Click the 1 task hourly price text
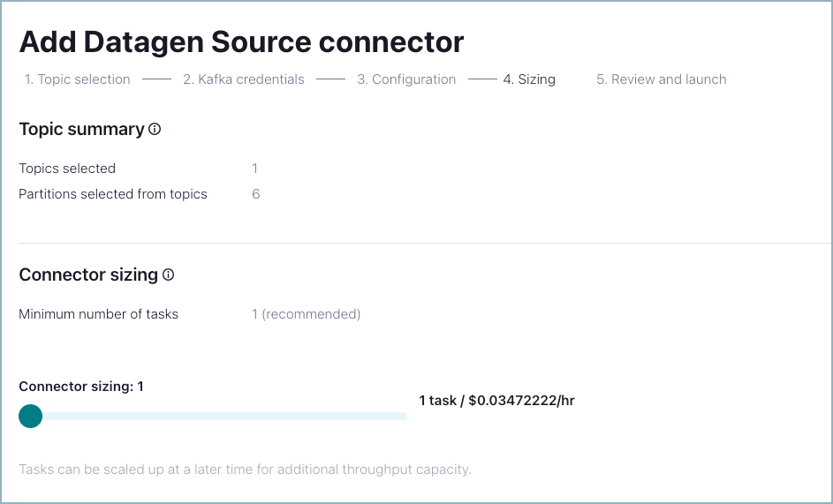The height and width of the screenshot is (504, 833). 496,401
